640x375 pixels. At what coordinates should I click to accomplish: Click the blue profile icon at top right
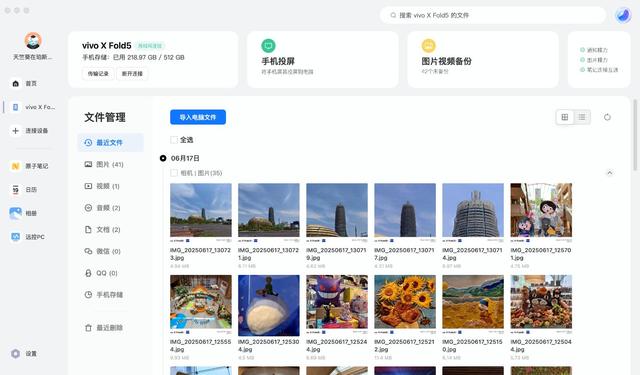pos(623,15)
